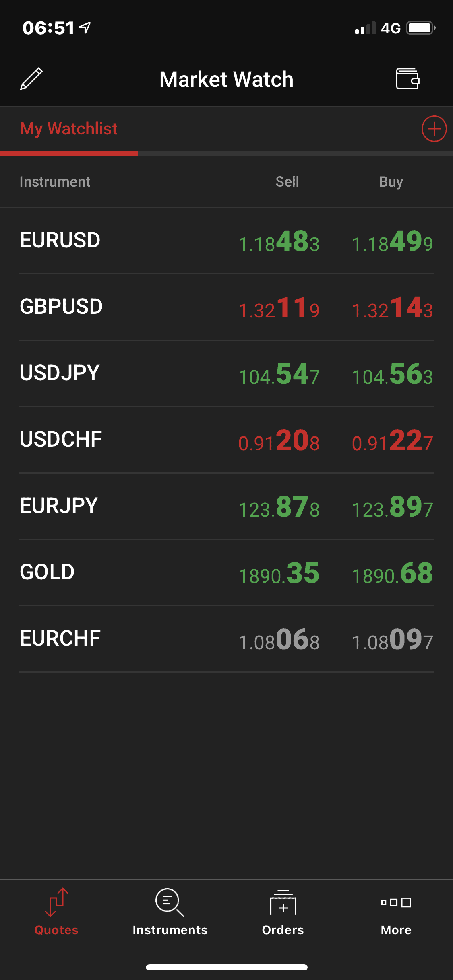Tap EURJPY sell price 123.878
The image size is (453, 980).
pyautogui.click(x=279, y=508)
